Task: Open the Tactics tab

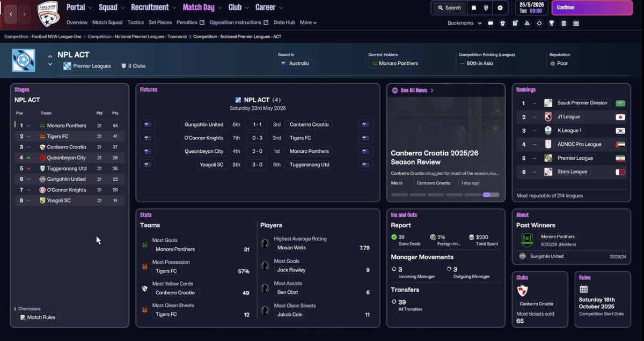Action: click(x=136, y=23)
